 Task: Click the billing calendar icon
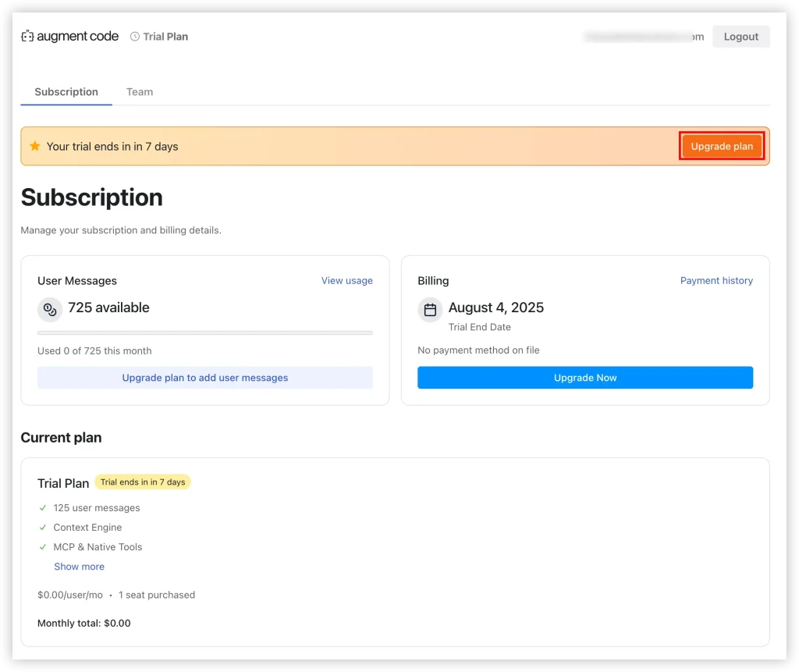click(x=430, y=310)
